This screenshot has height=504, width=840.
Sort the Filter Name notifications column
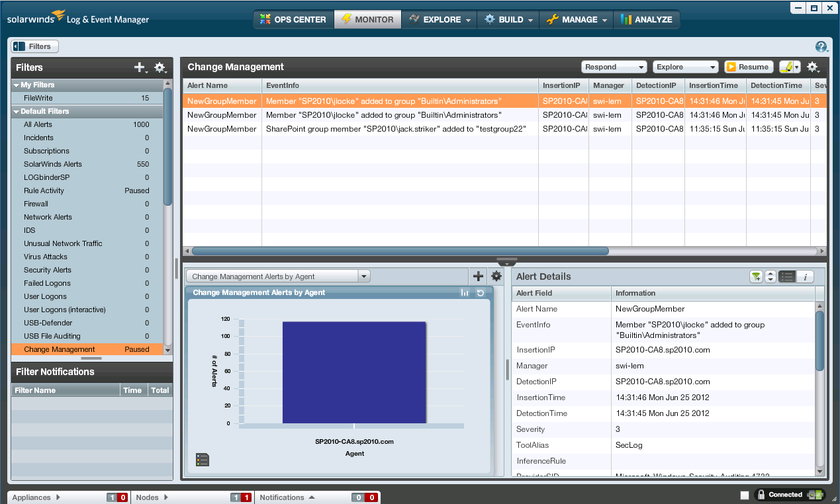pos(66,390)
